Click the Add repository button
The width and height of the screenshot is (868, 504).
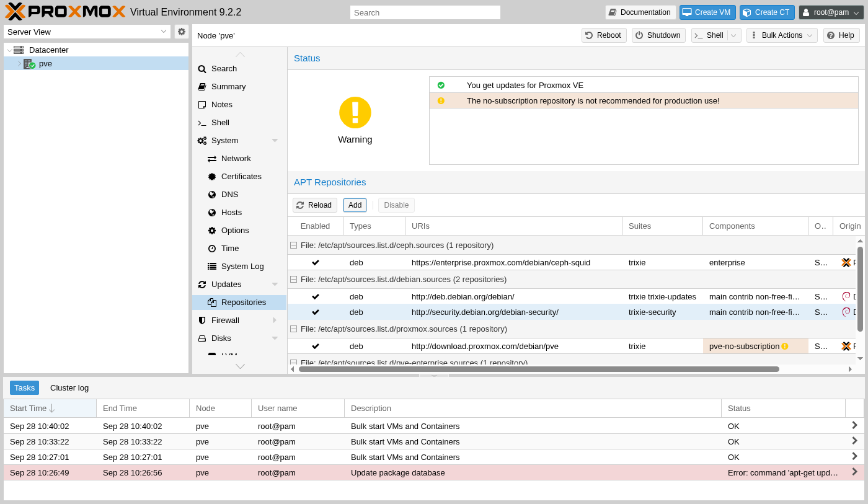click(355, 205)
